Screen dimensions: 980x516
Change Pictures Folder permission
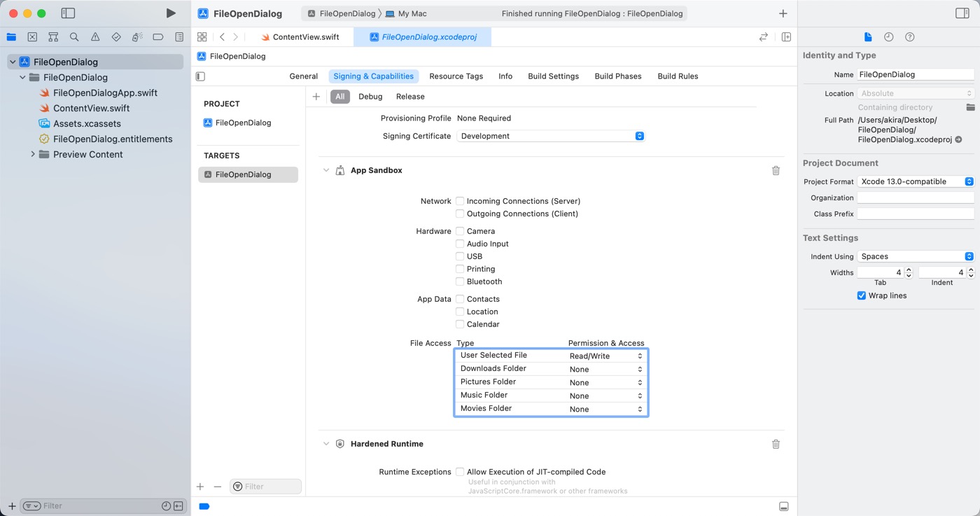606,382
